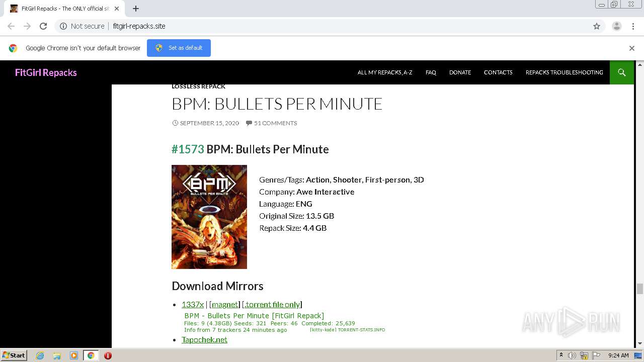Open the 1337x download mirror
Screen dimensions: 644x362
tap(193, 304)
